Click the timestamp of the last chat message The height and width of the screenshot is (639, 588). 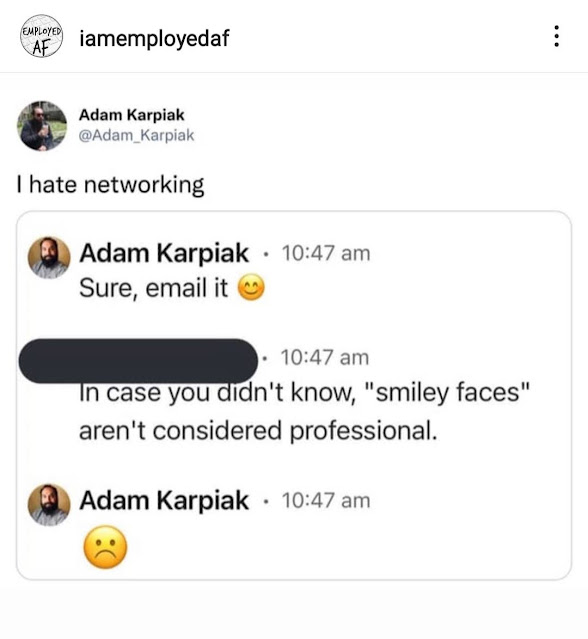coord(326,500)
